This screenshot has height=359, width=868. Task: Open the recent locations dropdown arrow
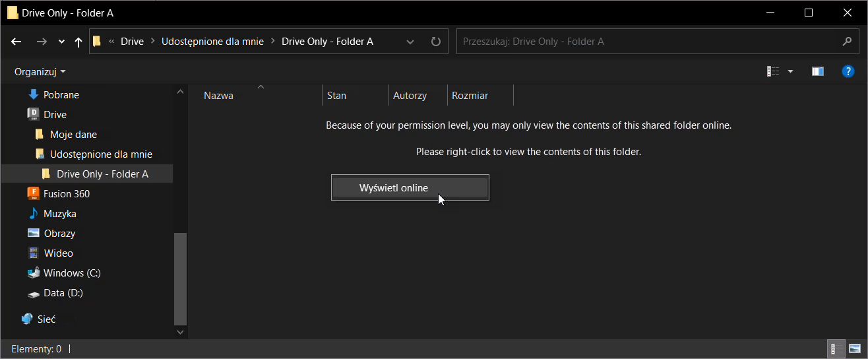pyautogui.click(x=61, y=42)
